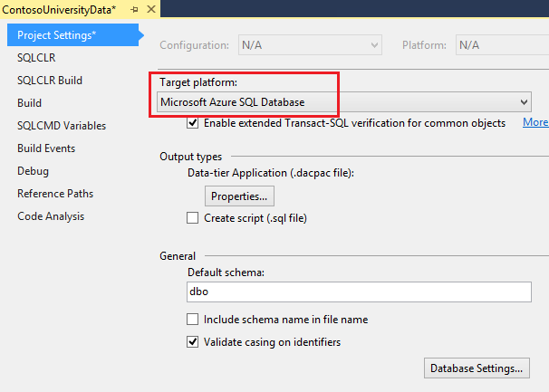The width and height of the screenshot is (549, 392).
Task: Open Database Settings... dialog
Action: pos(477,368)
